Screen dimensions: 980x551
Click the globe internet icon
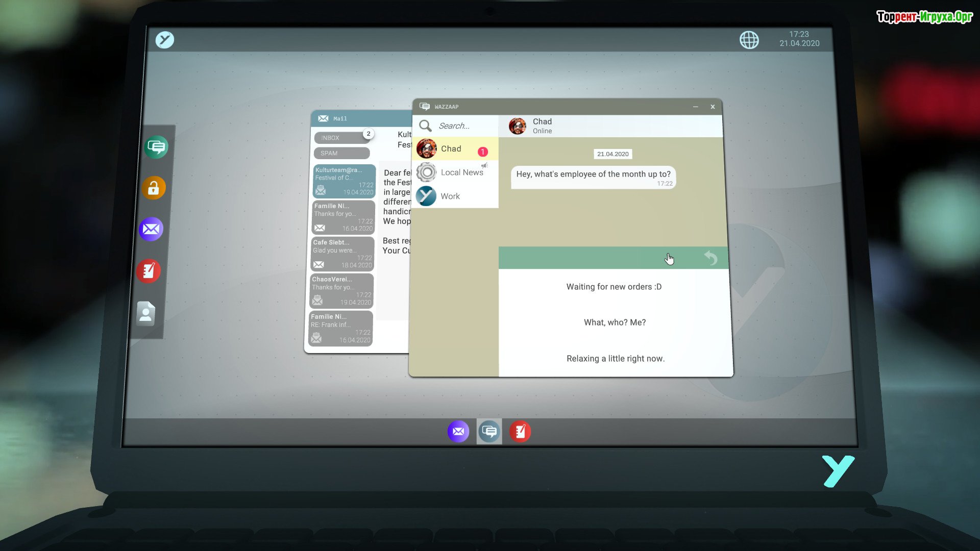point(749,40)
